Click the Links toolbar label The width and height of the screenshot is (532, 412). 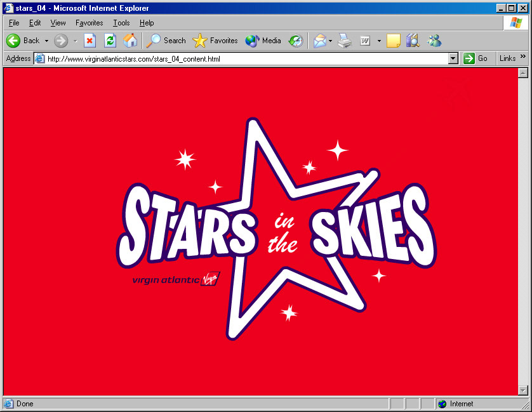[x=508, y=58]
